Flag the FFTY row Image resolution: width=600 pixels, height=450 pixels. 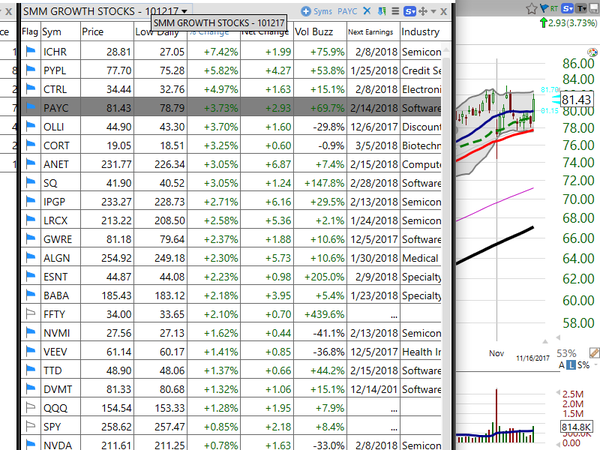[x=30, y=314]
